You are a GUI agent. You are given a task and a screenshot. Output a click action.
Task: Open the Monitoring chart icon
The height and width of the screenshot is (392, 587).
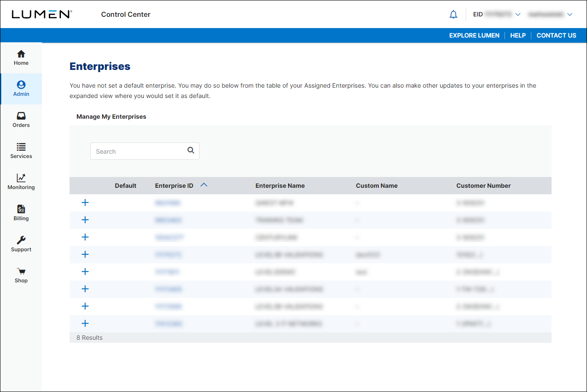point(21,178)
